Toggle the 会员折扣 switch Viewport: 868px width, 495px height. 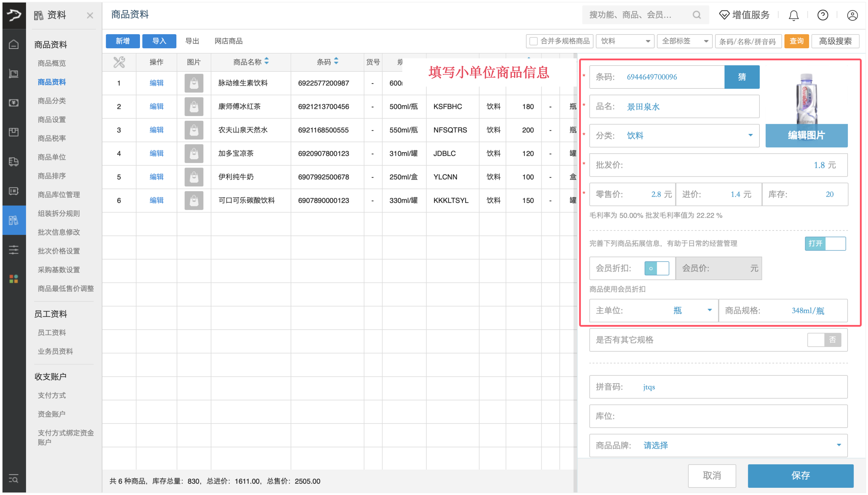pos(656,268)
